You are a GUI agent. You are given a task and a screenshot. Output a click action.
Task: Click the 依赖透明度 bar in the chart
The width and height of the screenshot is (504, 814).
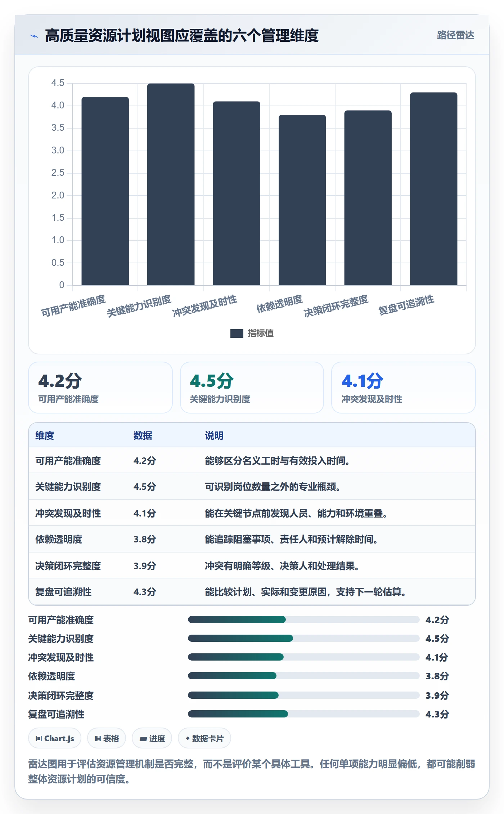[302, 200]
